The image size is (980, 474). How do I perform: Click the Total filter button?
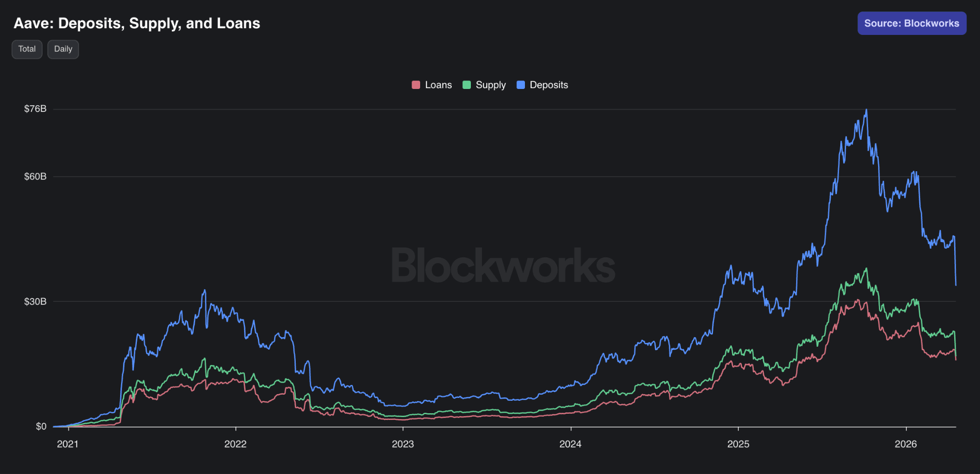coord(27,49)
